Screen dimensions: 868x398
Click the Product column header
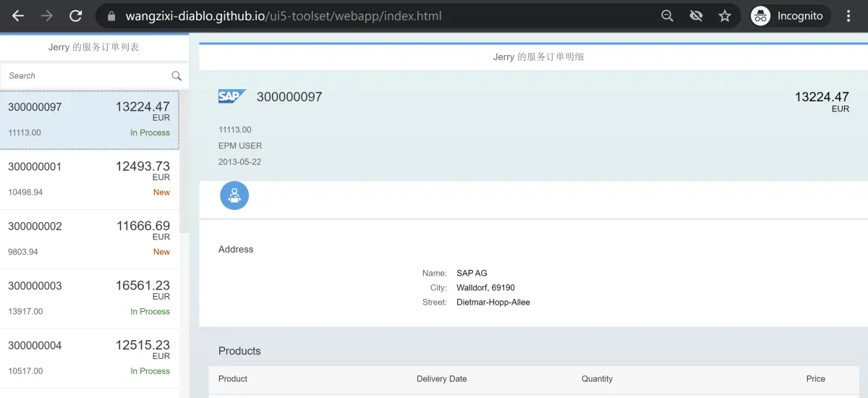tap(233, 378)
